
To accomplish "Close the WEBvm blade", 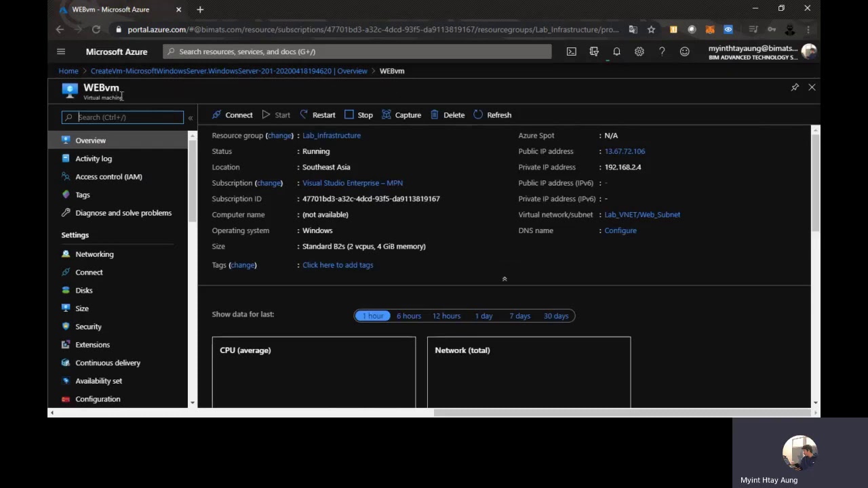I will click(812, 87).
